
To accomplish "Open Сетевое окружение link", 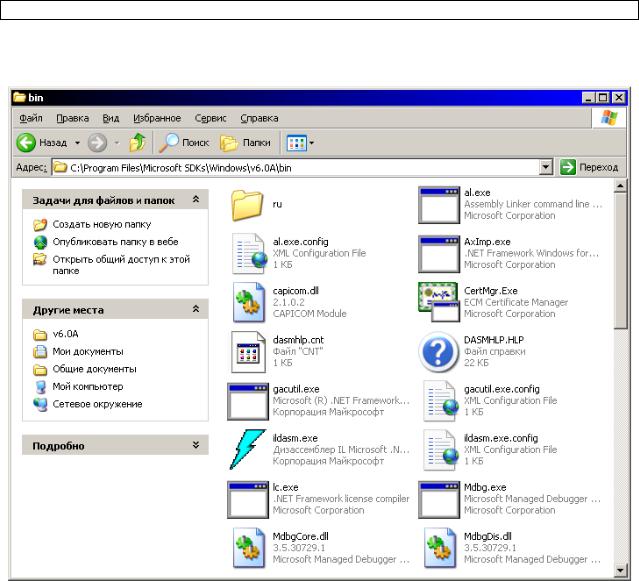I will (x=97, y=404).
